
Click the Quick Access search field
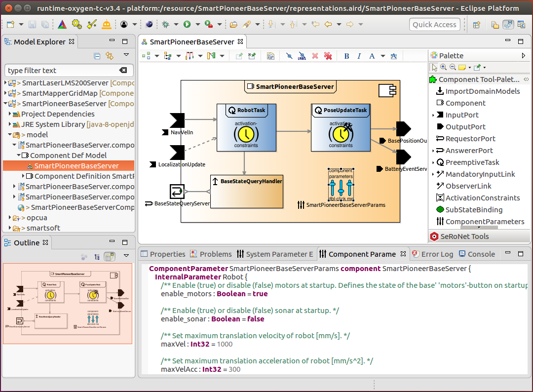coord(434,25)
